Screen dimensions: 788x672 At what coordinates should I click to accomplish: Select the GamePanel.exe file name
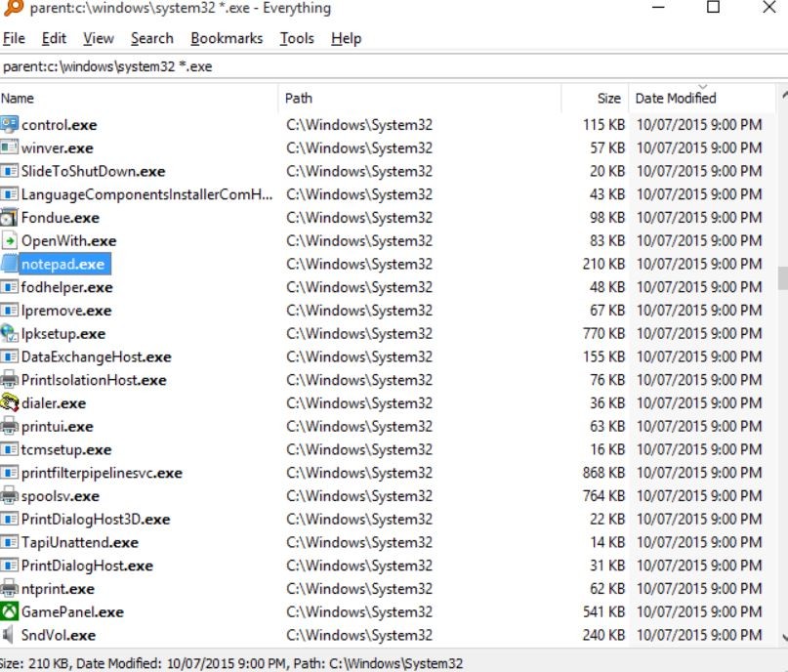72,611
